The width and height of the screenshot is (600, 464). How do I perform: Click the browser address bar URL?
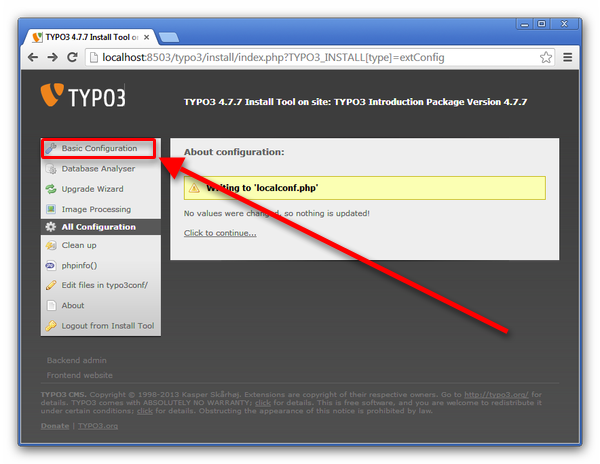tap(300, 57)
